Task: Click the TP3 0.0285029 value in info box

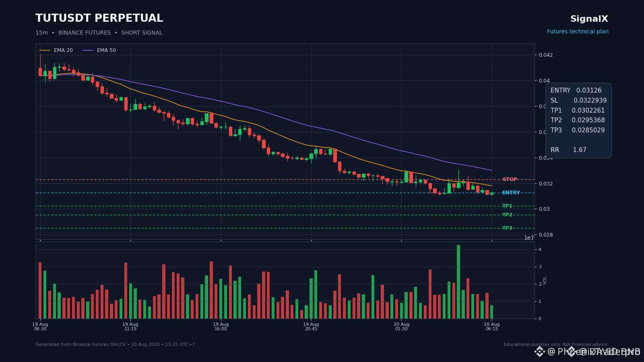Action: pos(588,130)
